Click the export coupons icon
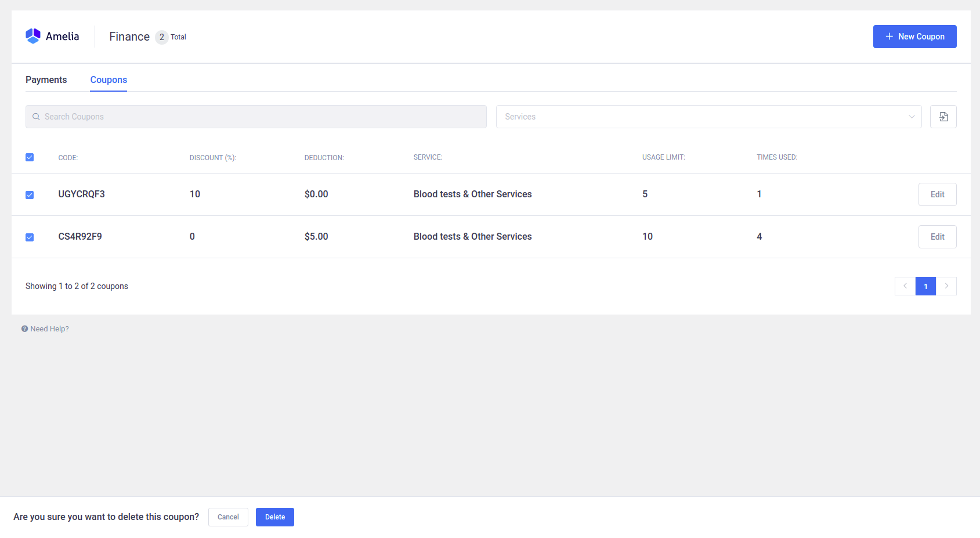 (x=943, y=117)
